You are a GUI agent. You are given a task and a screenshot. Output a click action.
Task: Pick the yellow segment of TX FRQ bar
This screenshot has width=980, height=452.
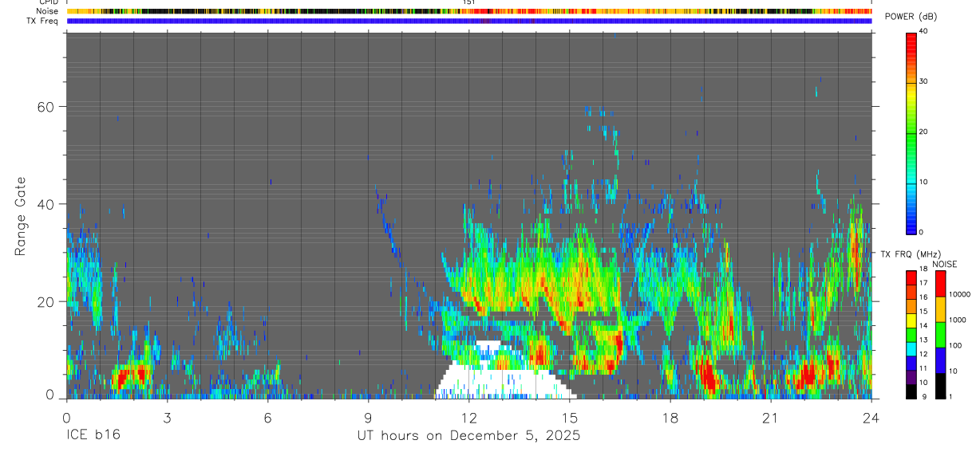coord(911,320)
